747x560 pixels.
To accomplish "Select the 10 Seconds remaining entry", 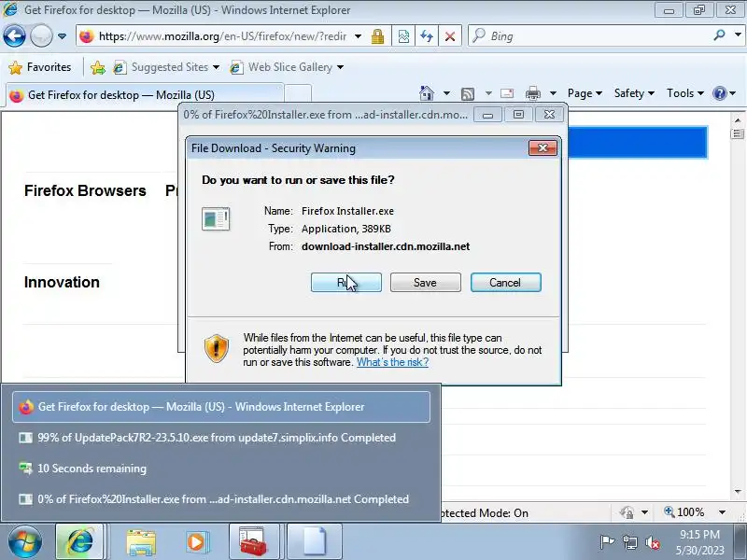I will [221, 469].
